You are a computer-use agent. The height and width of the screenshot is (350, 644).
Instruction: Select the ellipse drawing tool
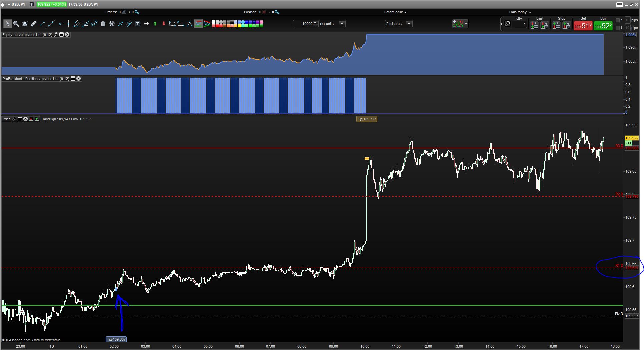click(172, 24)
